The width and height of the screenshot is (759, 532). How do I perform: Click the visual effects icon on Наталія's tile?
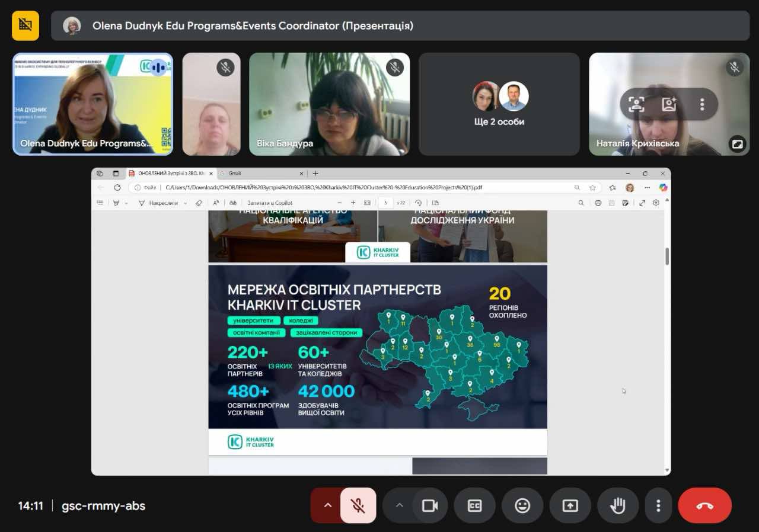tap(669, 105)
